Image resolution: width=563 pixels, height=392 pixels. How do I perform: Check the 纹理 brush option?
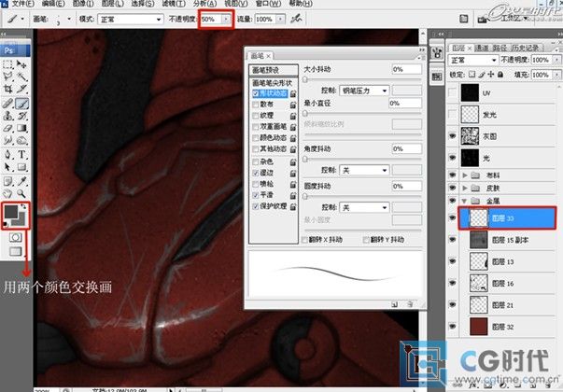coord(256,116)
